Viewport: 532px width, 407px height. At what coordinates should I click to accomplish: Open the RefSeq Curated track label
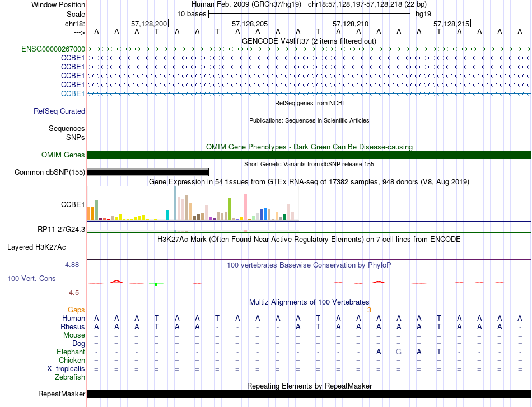[59, 111]
